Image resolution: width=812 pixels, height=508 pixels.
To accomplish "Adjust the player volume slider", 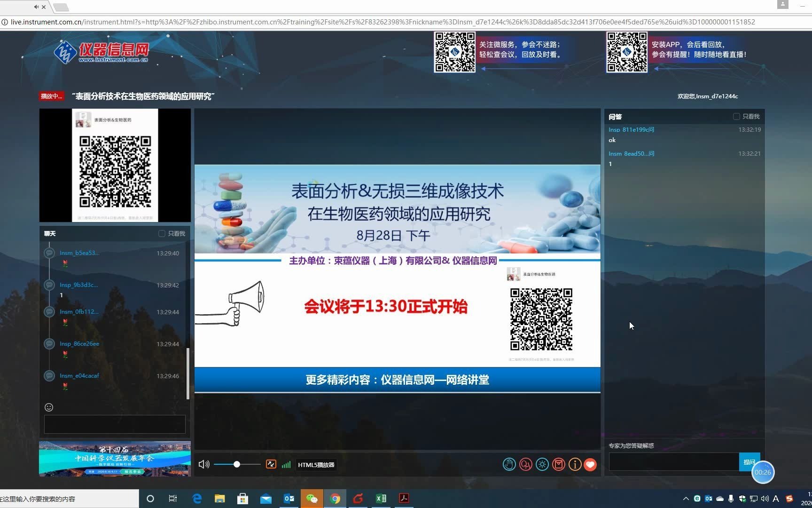I will 237,464.
